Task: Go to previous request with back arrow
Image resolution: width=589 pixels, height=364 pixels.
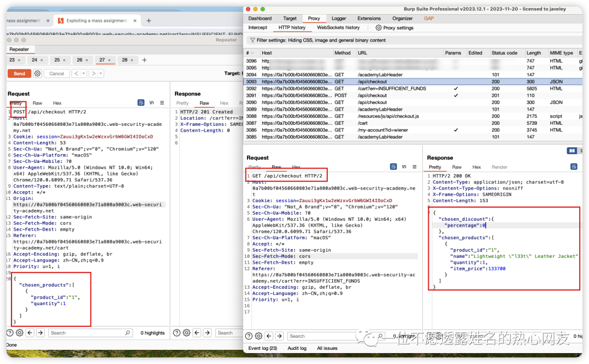Action: coord(77,74)
